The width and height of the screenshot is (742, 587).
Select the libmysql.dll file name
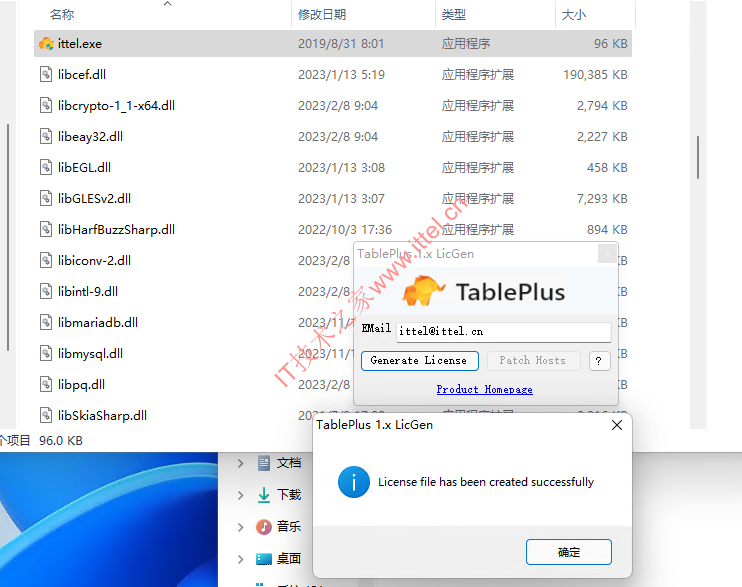90,354
